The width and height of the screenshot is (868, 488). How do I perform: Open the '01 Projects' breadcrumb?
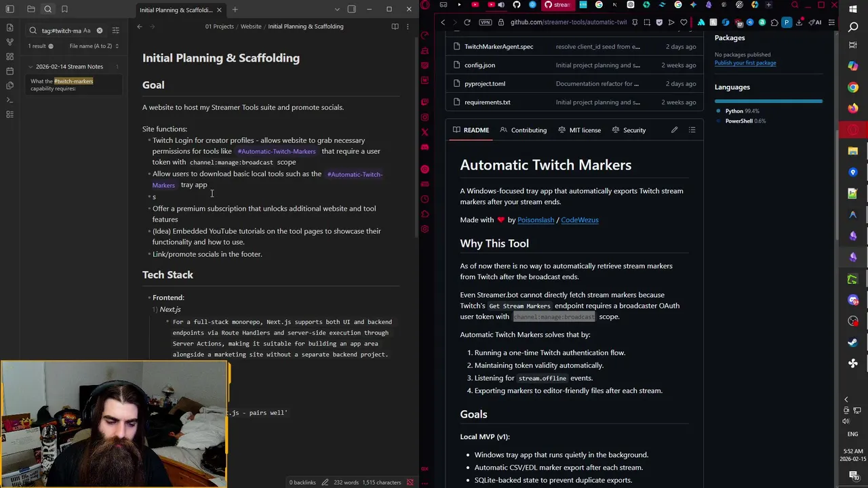[x=220, y=26]
